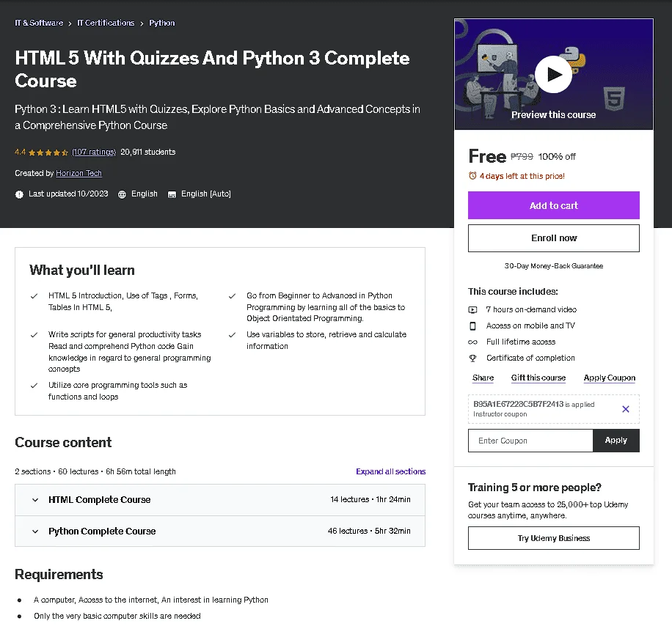Click the Requirements heading
This screenshot has height=640, width=672.
pos(59,575)
